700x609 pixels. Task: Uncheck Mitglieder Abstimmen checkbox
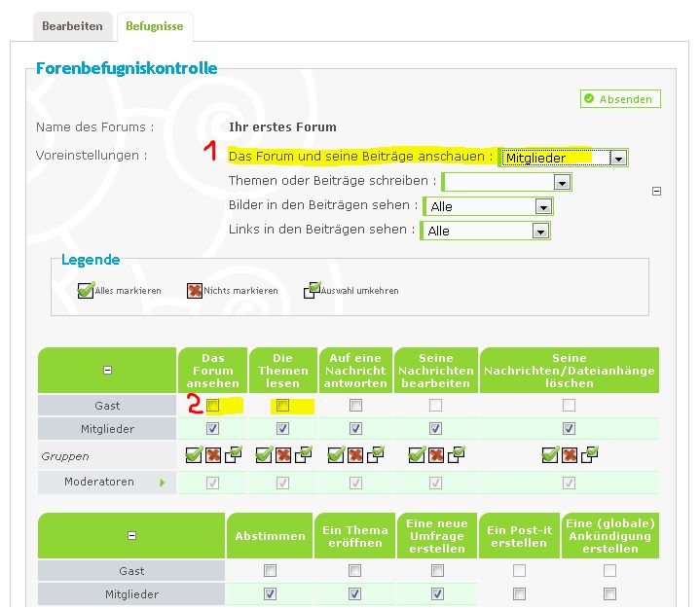[270, 593]
